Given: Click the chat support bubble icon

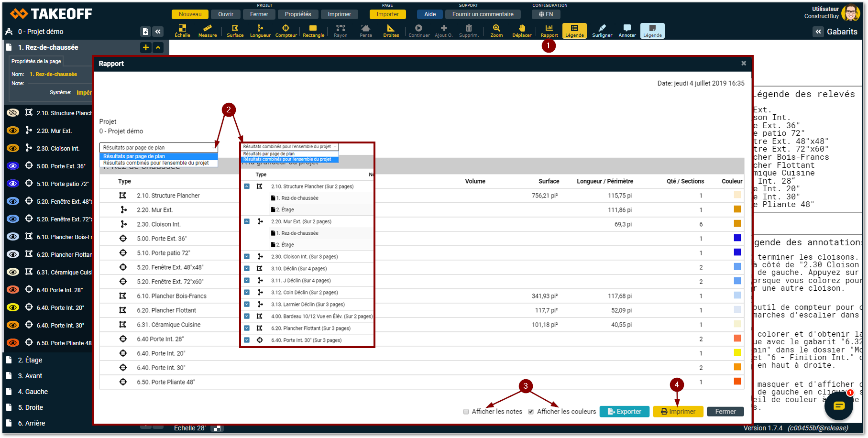Looking at the screenshot, I should (x=839, y=406).
